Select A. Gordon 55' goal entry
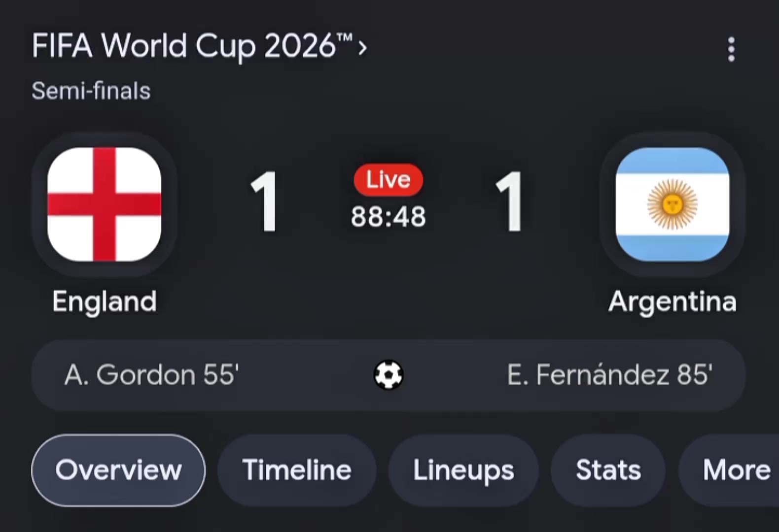This screenshot has height=532, width=779. coord(151,375)
